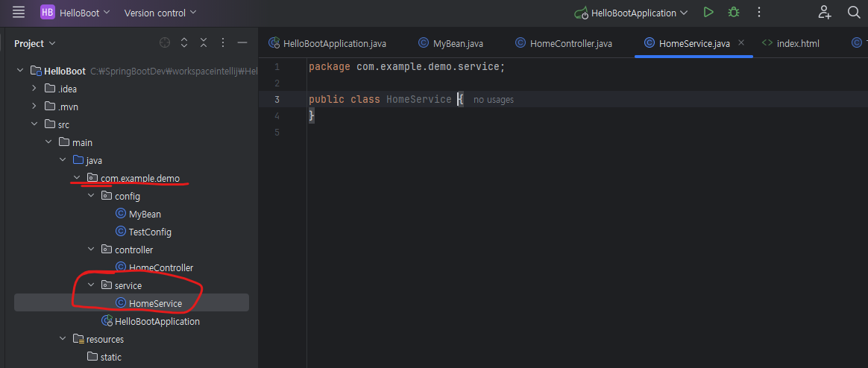Click the .idea folder icon
The width and height of the screenshot is (868, 368).
pos(49,89)
